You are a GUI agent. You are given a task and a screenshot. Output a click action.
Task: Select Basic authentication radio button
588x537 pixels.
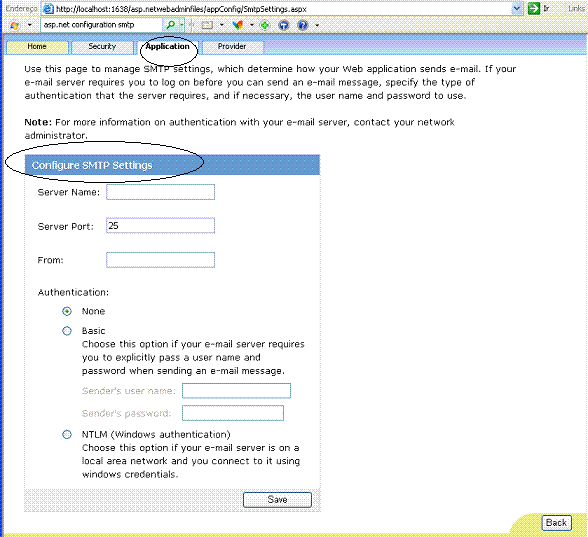point(67,331)
